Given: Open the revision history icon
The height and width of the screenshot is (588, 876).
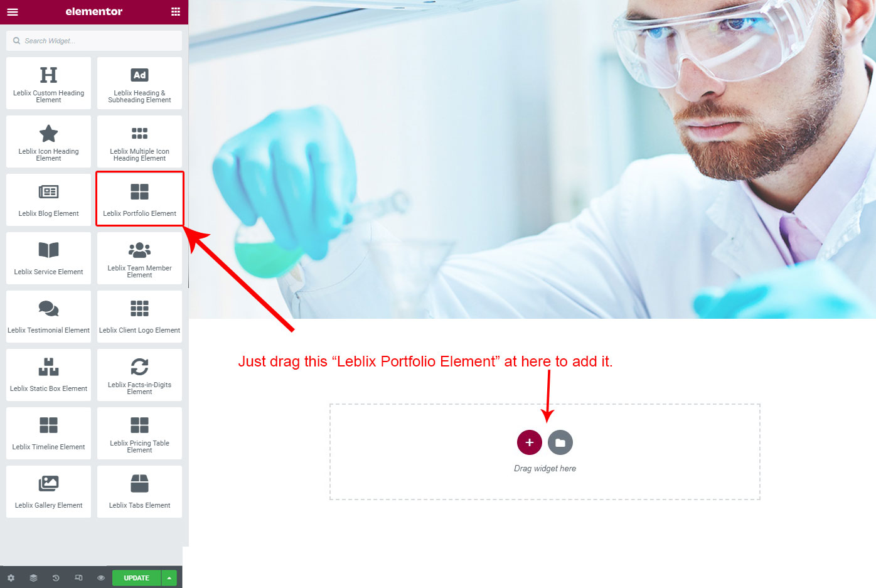Looking at the screenshot, I should [x=56, y=578].
